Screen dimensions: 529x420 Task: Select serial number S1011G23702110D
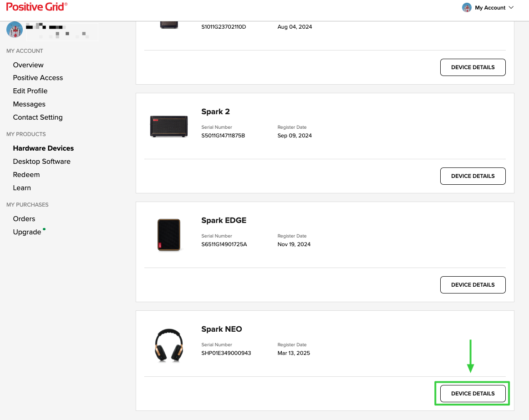(x=224, y=27)
